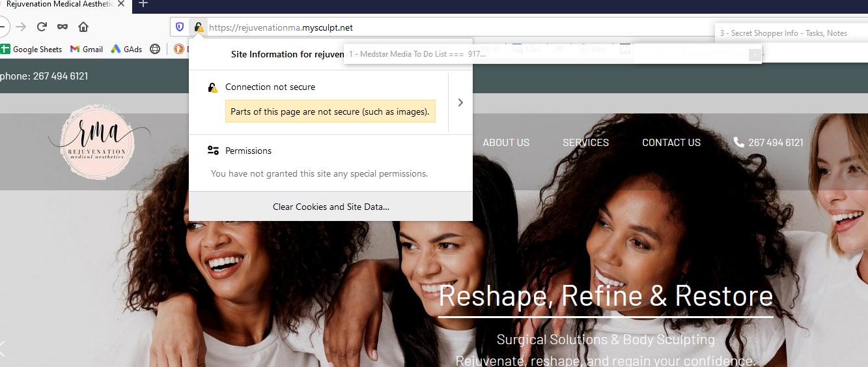Click the RMA Rejuvenation logo

click(98, 143)
